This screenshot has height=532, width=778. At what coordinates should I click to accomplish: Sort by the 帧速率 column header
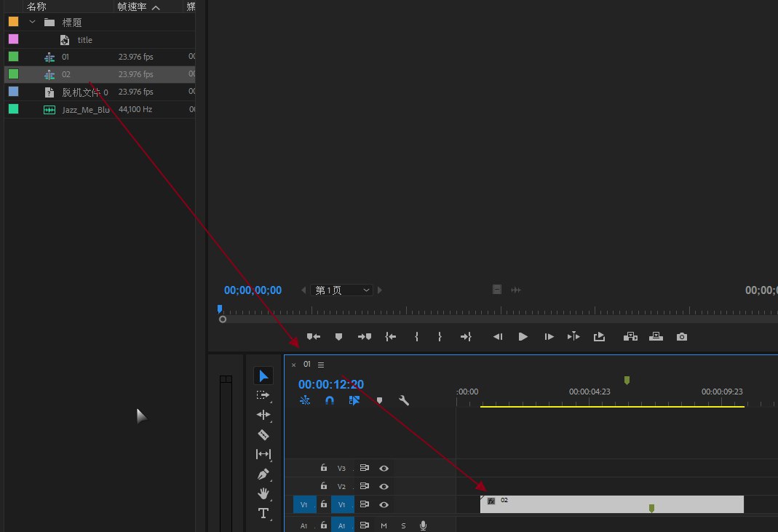point(132,7)
